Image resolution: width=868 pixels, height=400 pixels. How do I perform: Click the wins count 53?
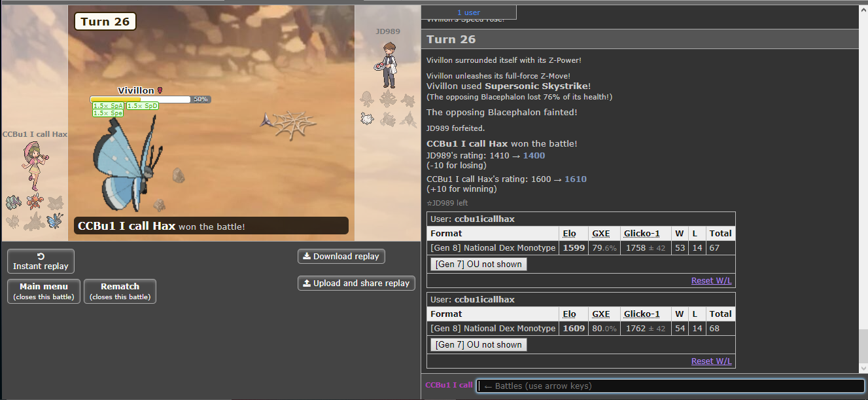click(x=680, y=248)
